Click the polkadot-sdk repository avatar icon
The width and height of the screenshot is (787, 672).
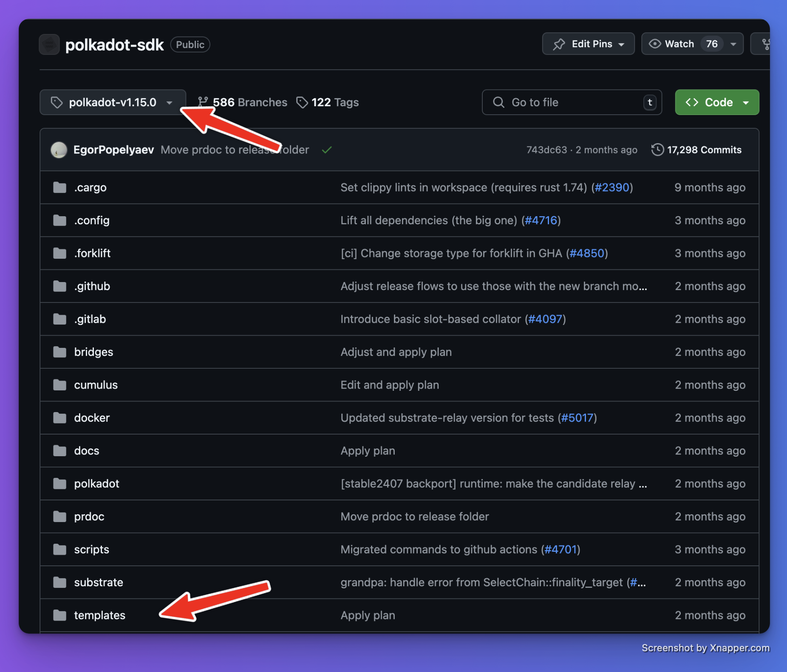pos(49,45)
